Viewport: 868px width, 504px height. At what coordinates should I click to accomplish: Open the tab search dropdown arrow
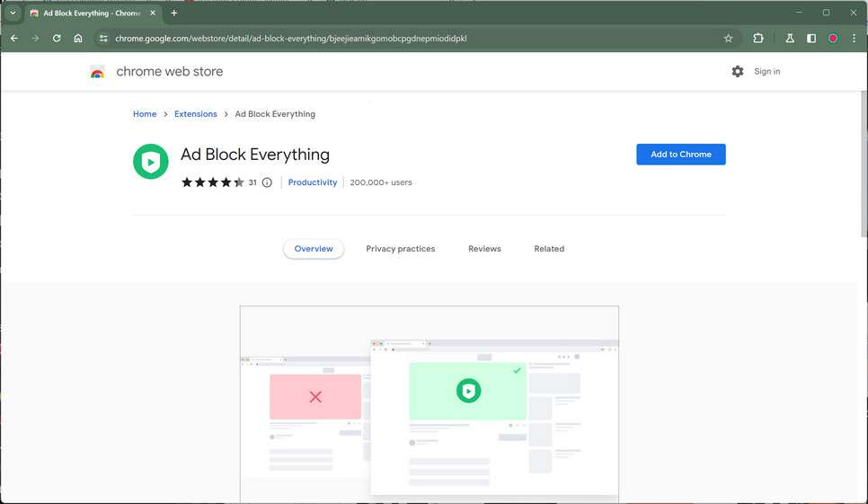click(13, 13)
